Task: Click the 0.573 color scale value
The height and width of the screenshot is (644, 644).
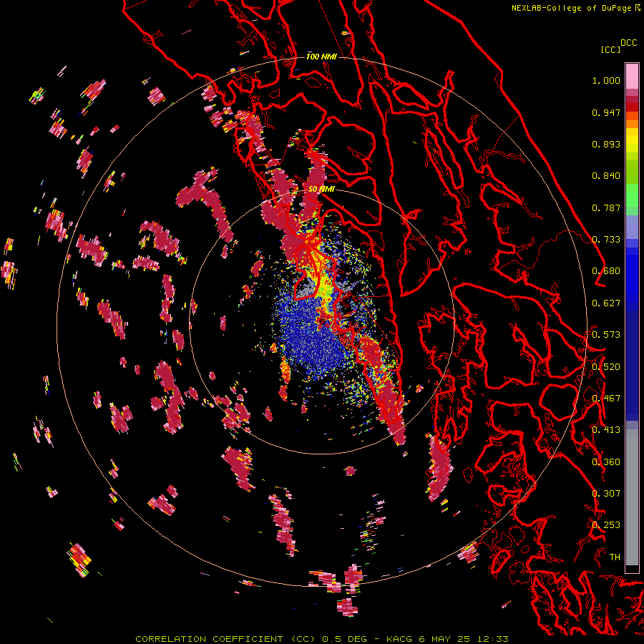Action: pyautogui.click(x=606, y=335)
